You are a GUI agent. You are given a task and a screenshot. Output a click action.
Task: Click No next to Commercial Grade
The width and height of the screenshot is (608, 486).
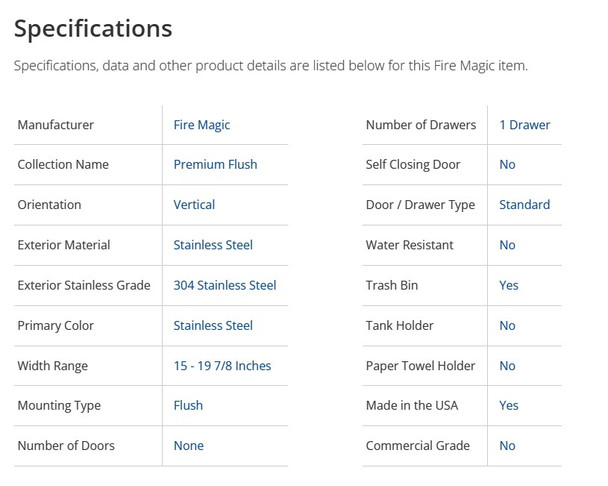pyautogui.click(x=507, y=446)
